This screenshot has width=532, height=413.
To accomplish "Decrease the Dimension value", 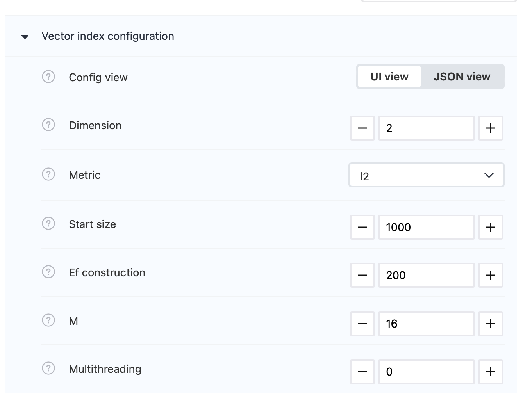I will click(362, 128).
